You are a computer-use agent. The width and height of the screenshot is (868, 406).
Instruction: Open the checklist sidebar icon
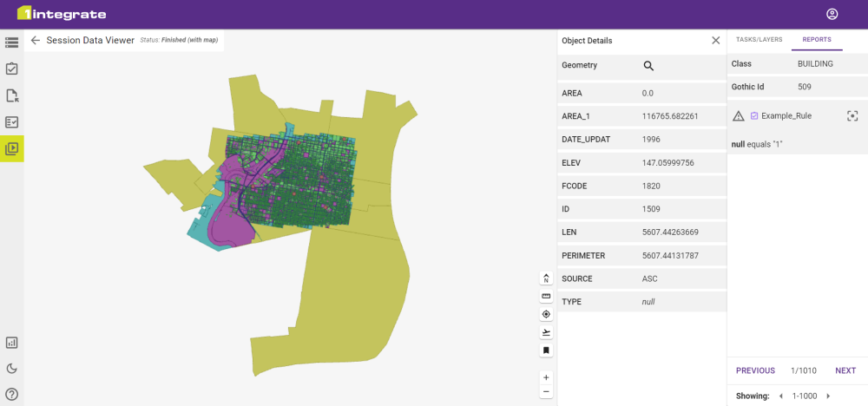11,121
